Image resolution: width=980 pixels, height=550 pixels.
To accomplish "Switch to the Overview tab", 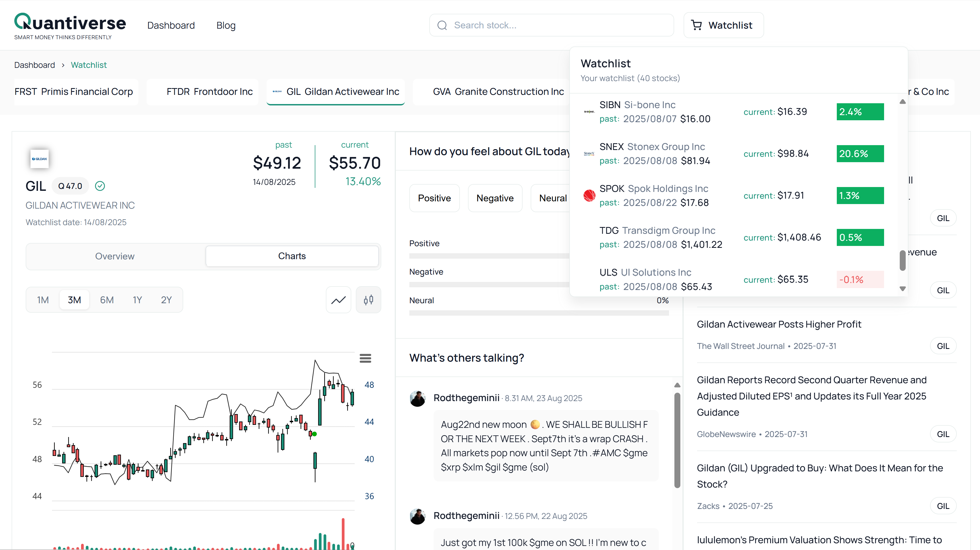I will coord(115,256).
